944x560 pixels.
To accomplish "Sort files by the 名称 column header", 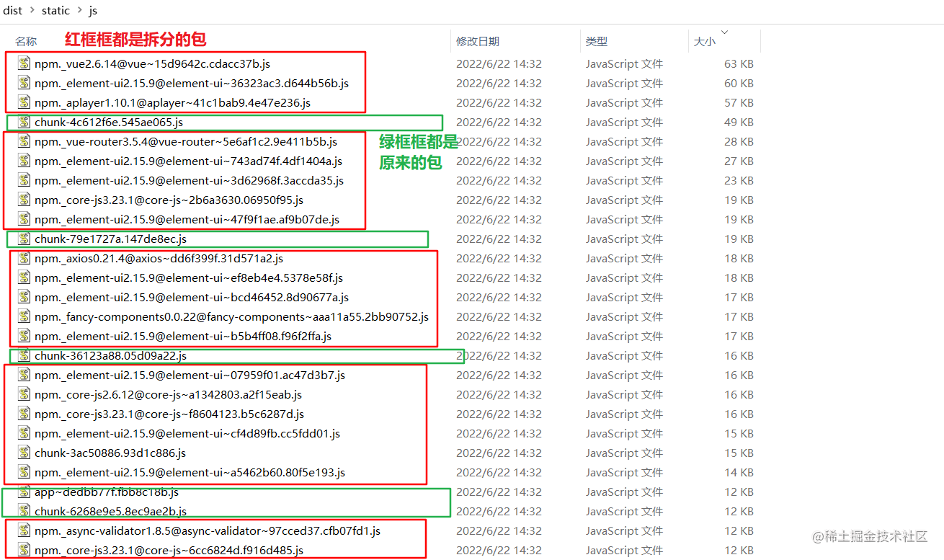I will (x=25, y=41).
